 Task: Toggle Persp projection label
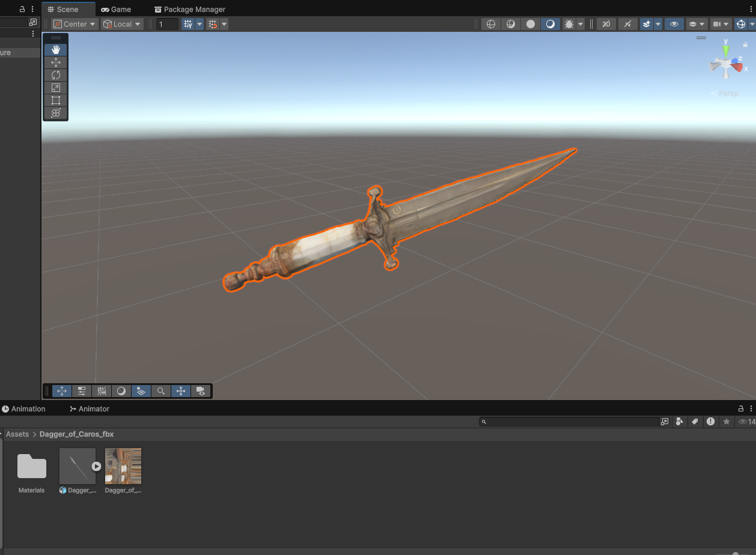point(724,93)
